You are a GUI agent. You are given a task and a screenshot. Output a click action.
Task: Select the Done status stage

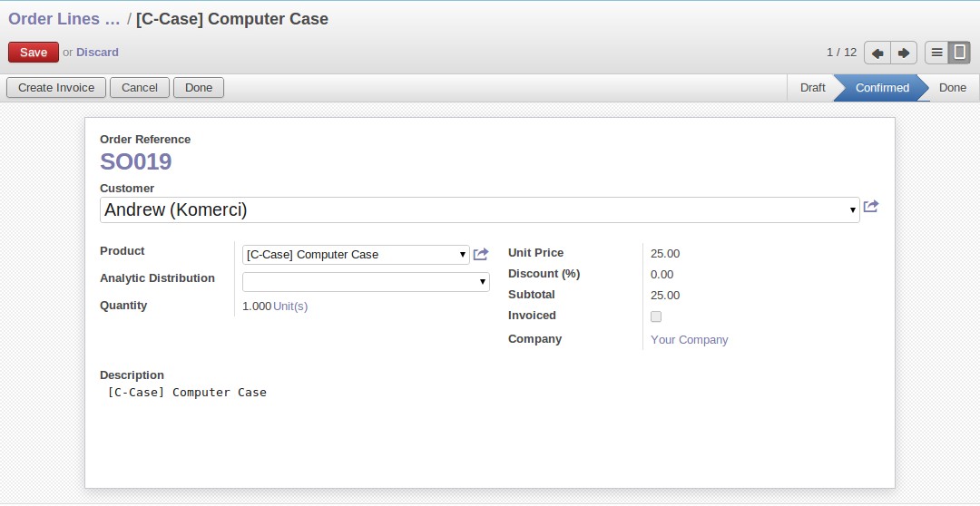coord(952,88)
